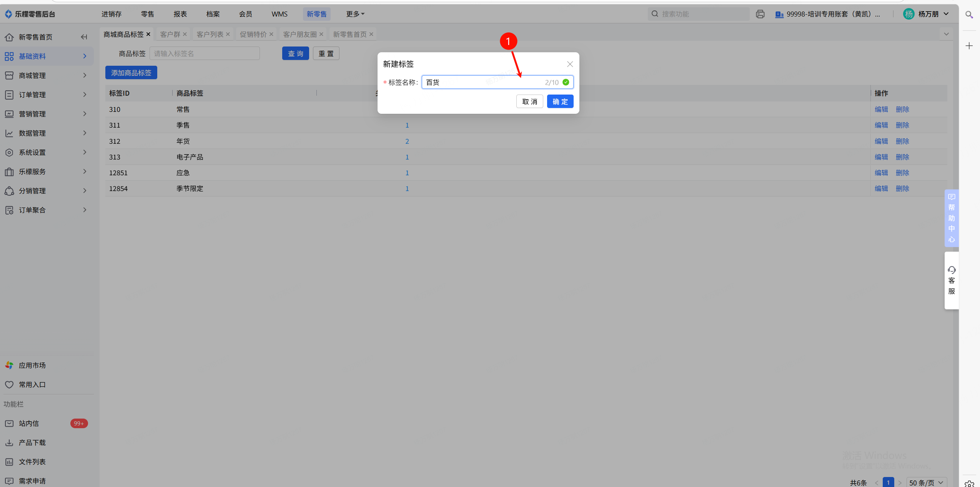Viewport: 980px width, 487px height.
Task: Open 产品下载 download icon entry
Action: pos(9,442)
